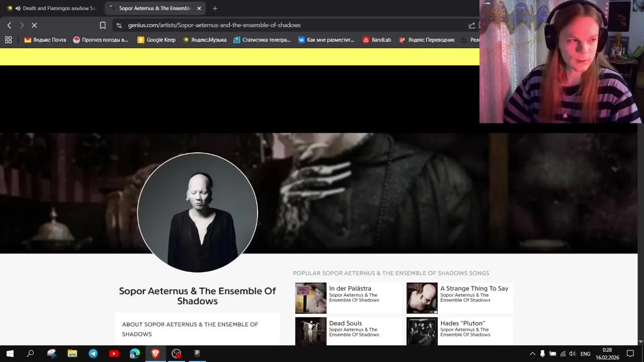Viewport: 644px width, 362px height.
Task: Click Dead Souls cover thumbnail
Action: pos(311,331)
